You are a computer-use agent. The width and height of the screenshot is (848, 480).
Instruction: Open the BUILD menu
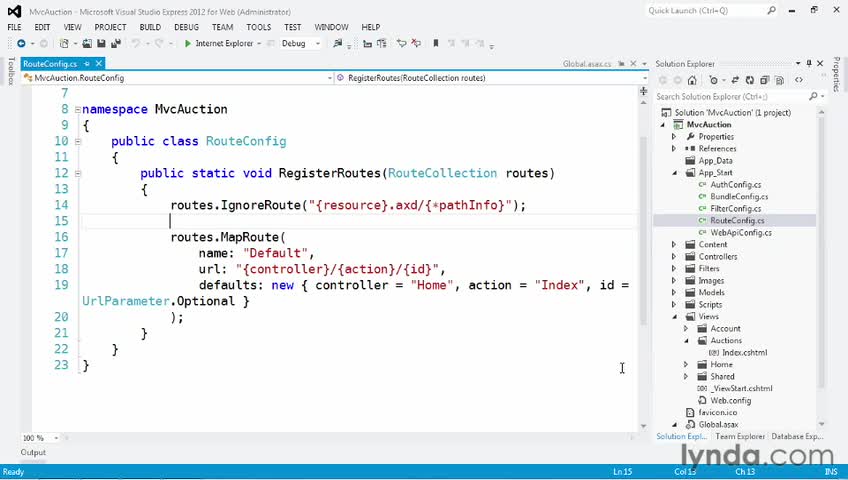pos(150,27)
